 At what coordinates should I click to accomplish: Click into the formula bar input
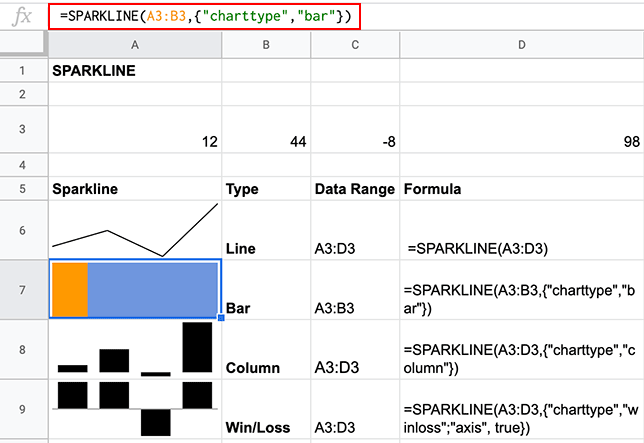pyautogui.click(x=205, y=16)
